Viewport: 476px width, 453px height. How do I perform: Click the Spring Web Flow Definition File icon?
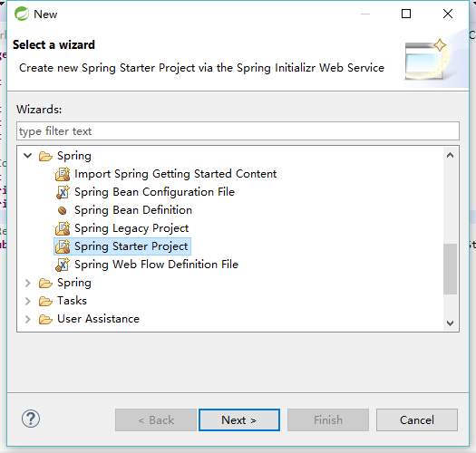(63, 265)
